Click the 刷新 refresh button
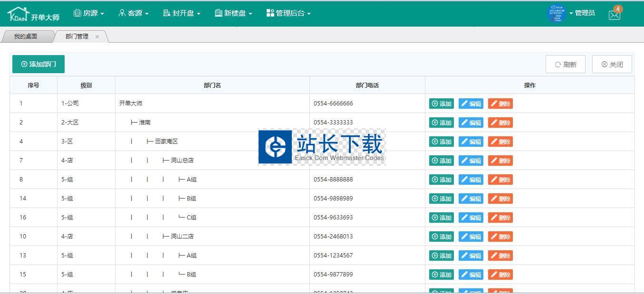Screen dimensions: 644x294 pyautogui.click(x=566, y=64)
